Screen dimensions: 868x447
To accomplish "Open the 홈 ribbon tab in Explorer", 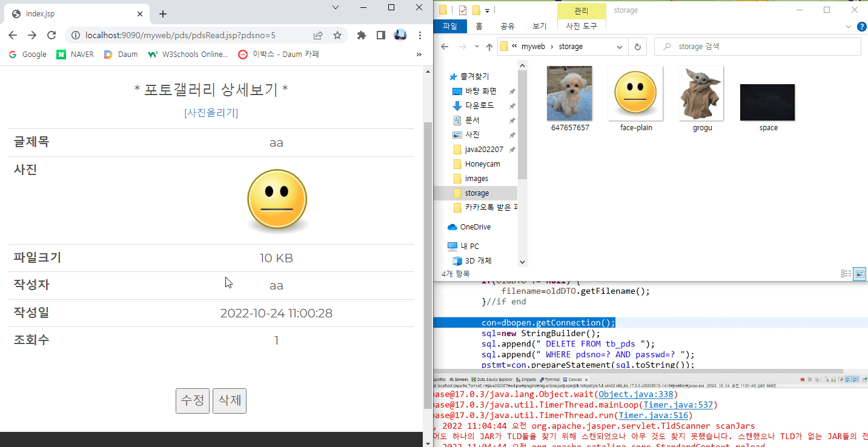I will [479, 26].
